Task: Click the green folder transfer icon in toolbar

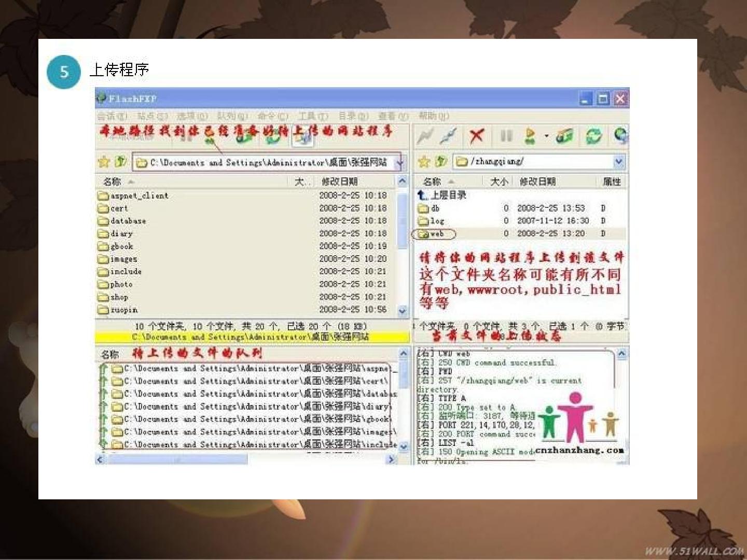Action: coord(564,136)
